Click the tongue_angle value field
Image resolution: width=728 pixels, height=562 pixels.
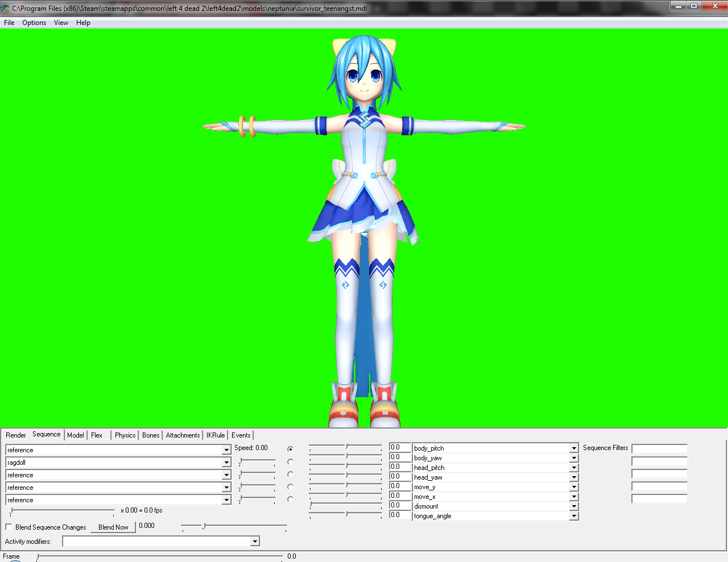(400, 515)
